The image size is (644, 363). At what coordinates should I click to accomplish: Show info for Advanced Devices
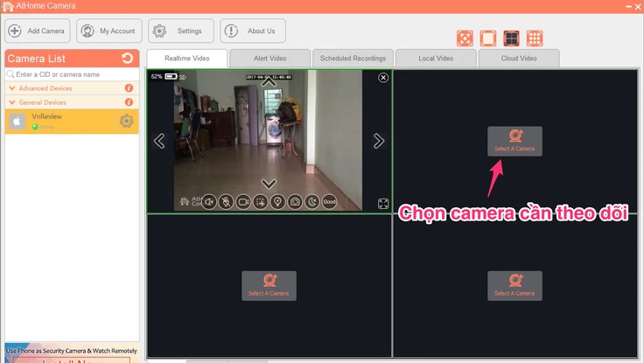tap(129, 87)
